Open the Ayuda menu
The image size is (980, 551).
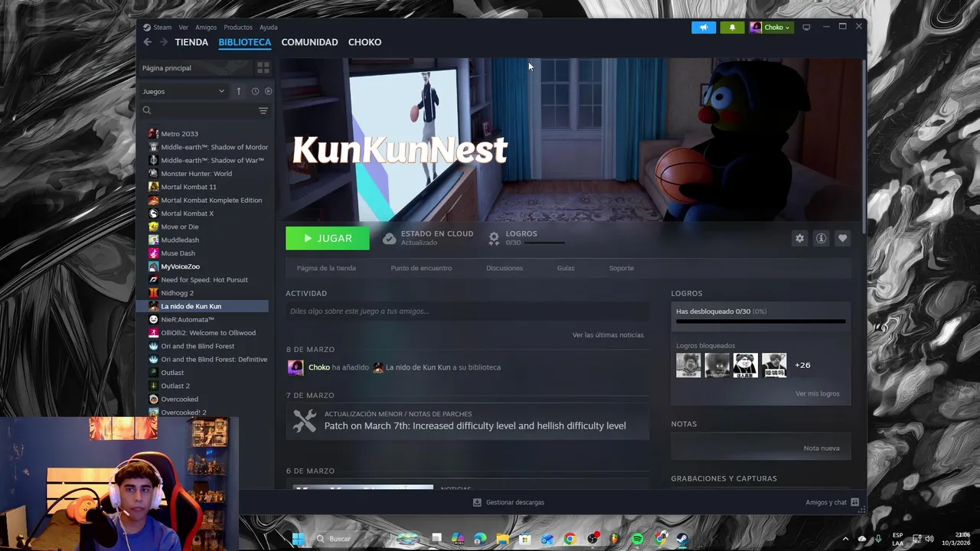pos(269,28)
